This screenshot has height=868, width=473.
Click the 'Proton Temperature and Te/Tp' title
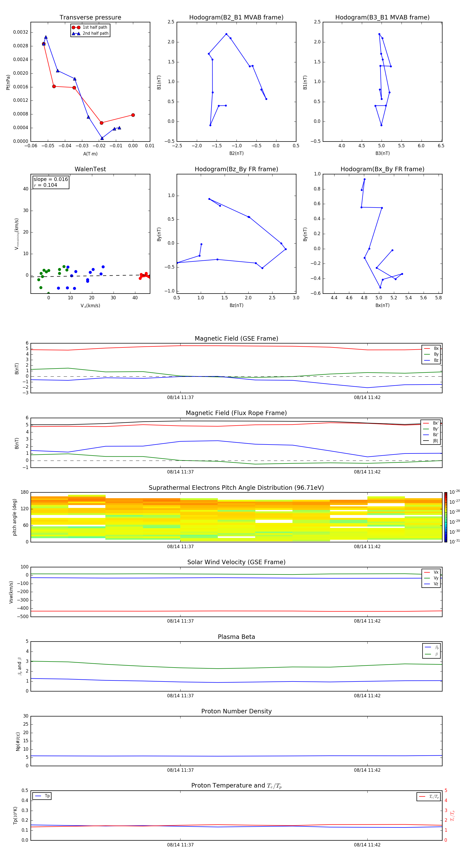coord(236,785)
